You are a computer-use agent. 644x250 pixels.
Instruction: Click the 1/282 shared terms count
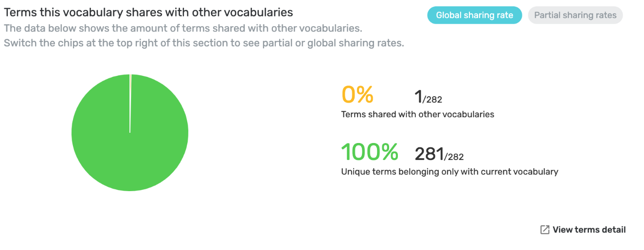(428, 97)
